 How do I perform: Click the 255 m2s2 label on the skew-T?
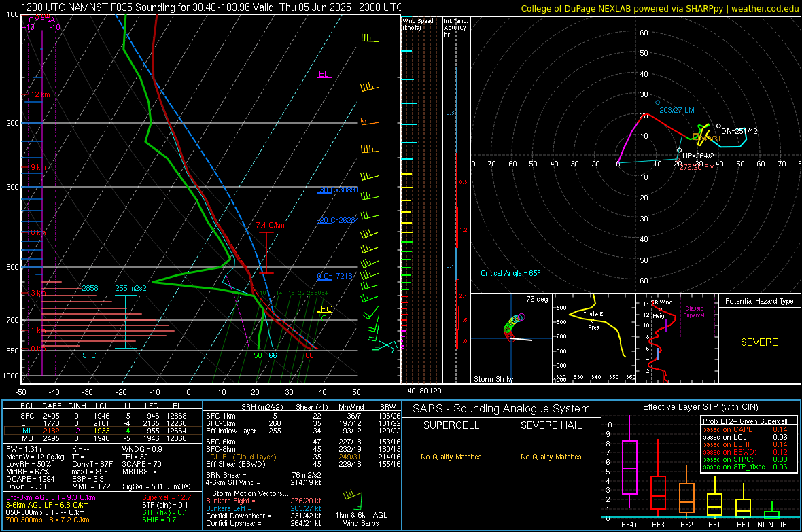point(130,289)
